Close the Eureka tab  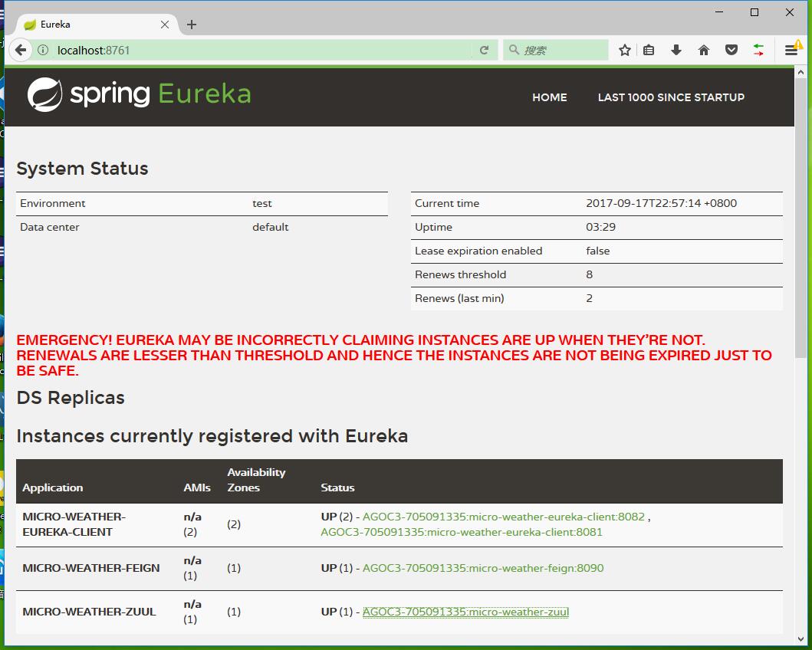[165, 25]
